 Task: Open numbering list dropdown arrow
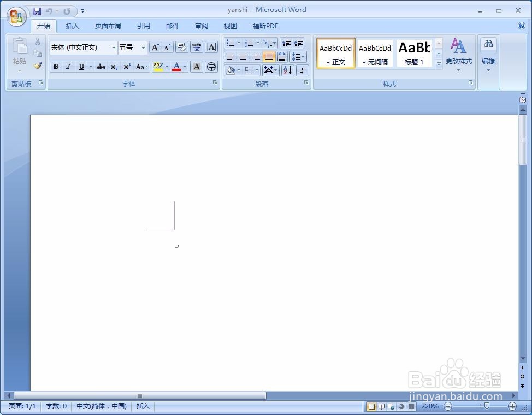pos(258,43)
